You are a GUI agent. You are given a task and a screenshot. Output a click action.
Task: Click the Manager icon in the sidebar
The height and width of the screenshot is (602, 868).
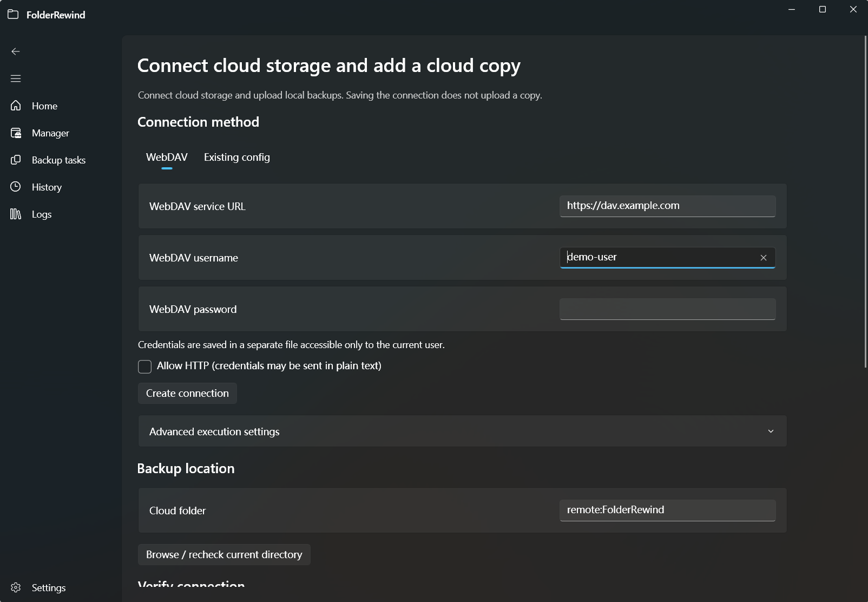pyautogui.click(x=16, y=133)
